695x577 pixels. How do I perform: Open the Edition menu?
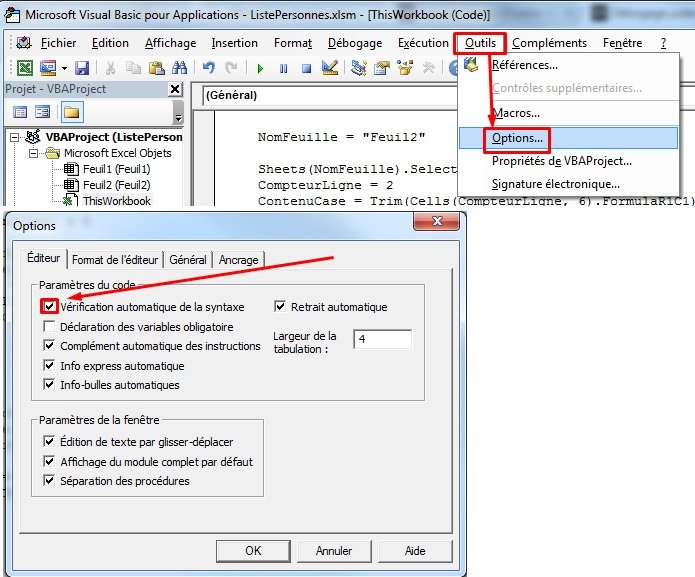pos(110,43)
